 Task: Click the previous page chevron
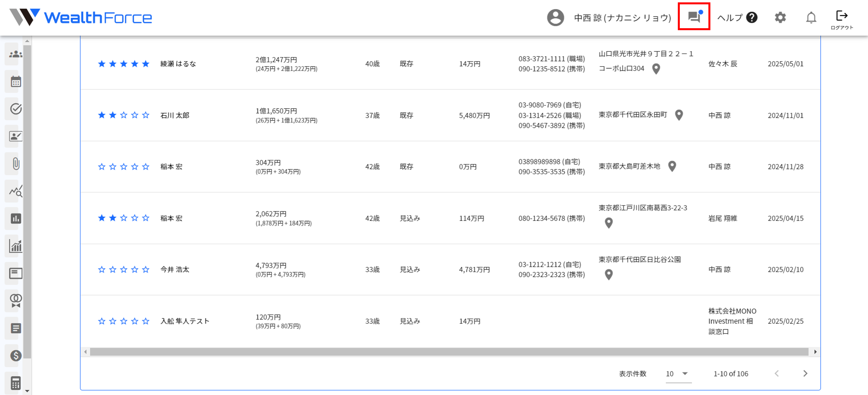pos(777,374)
